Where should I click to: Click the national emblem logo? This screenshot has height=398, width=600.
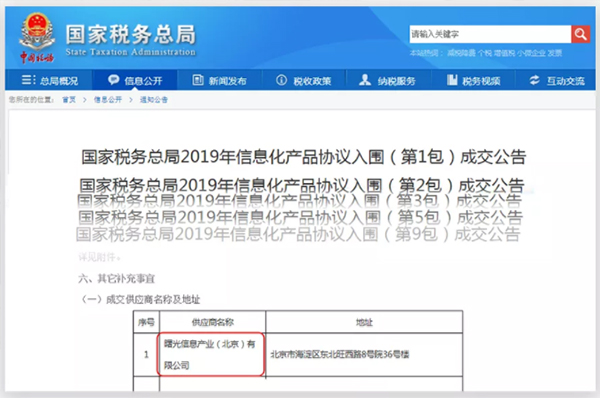coord(37,37)
